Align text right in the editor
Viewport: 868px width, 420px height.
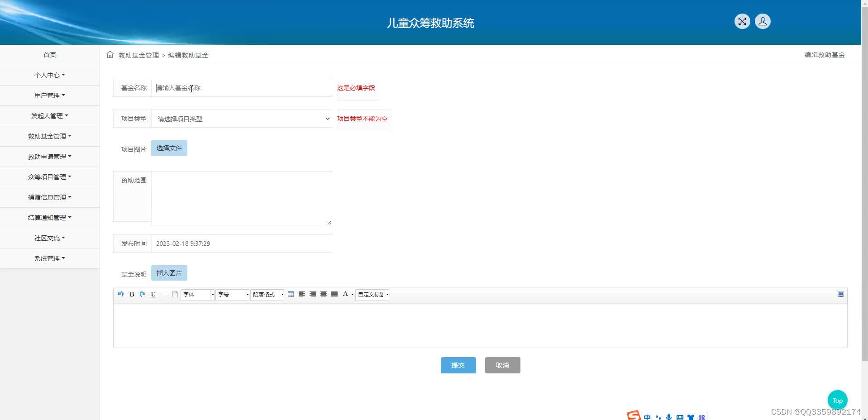(313, 294)
